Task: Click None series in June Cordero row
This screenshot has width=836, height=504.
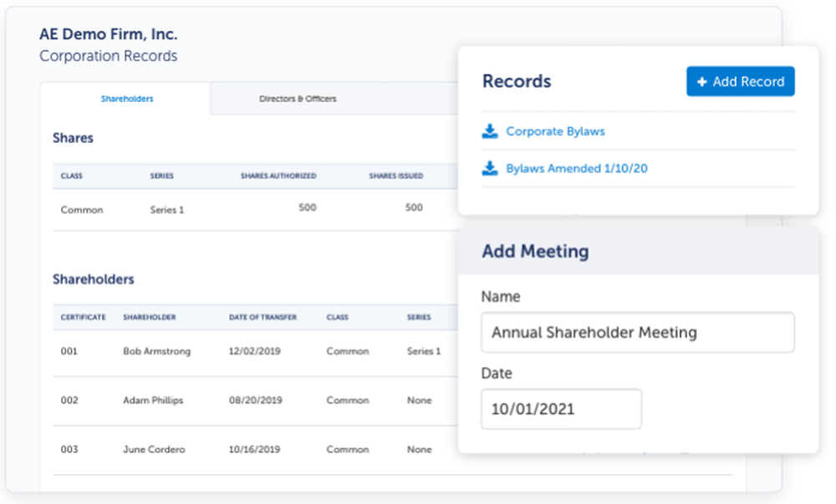Action: point(419,449)
